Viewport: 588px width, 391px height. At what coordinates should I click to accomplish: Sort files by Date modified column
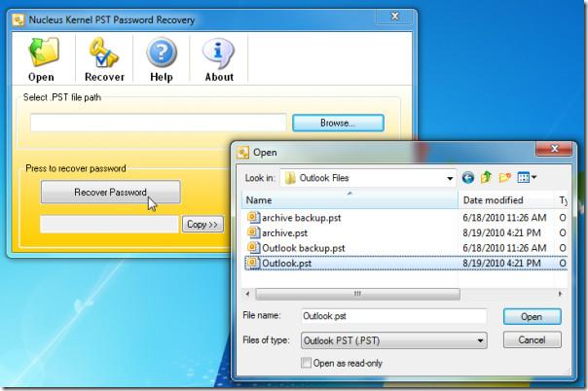[x=505, y=200]
